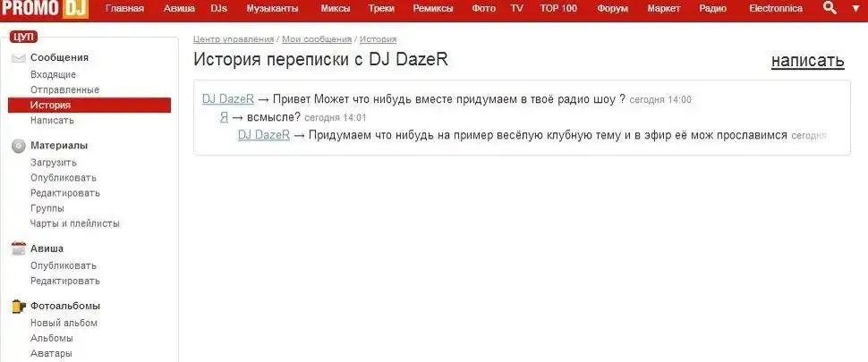Open Отправленные messages
This screenshot has width=868, height=362.
pos(64,90)
